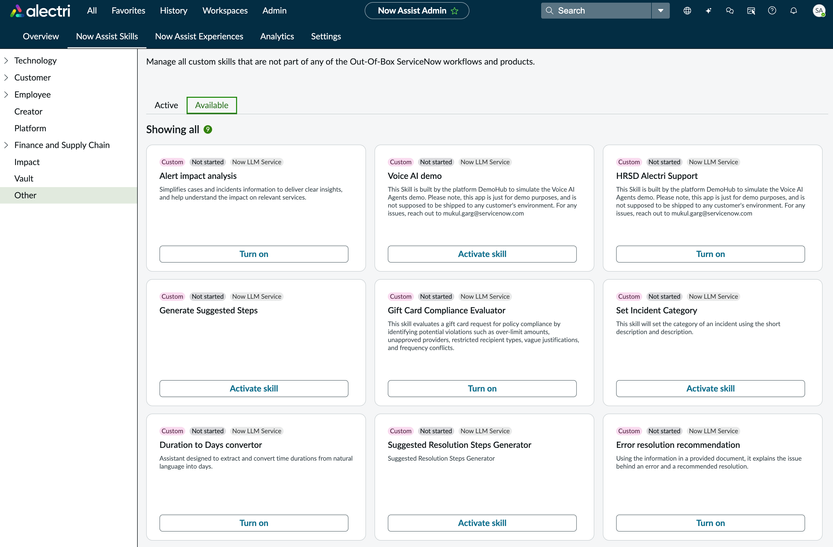Switch to the Active tab
833x547 pixels.
[x=166, y=105]
